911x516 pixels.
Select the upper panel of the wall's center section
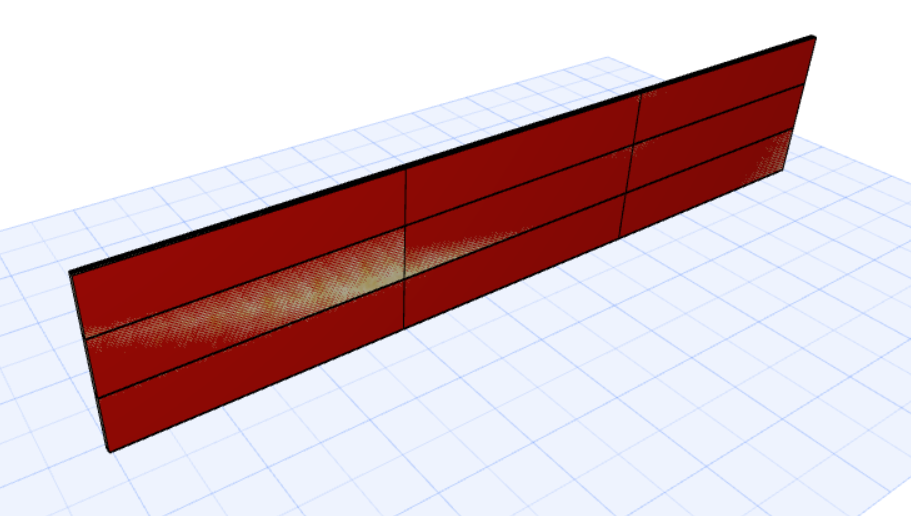(x=522, y=157)
